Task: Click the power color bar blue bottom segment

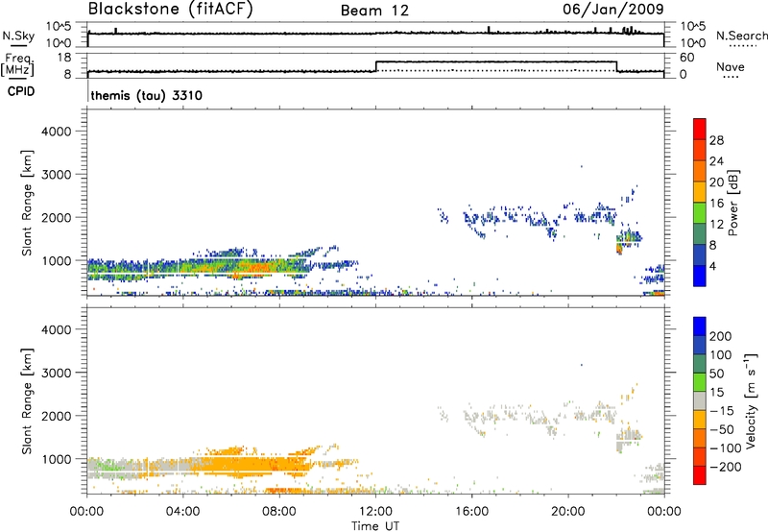Action: 700,276
